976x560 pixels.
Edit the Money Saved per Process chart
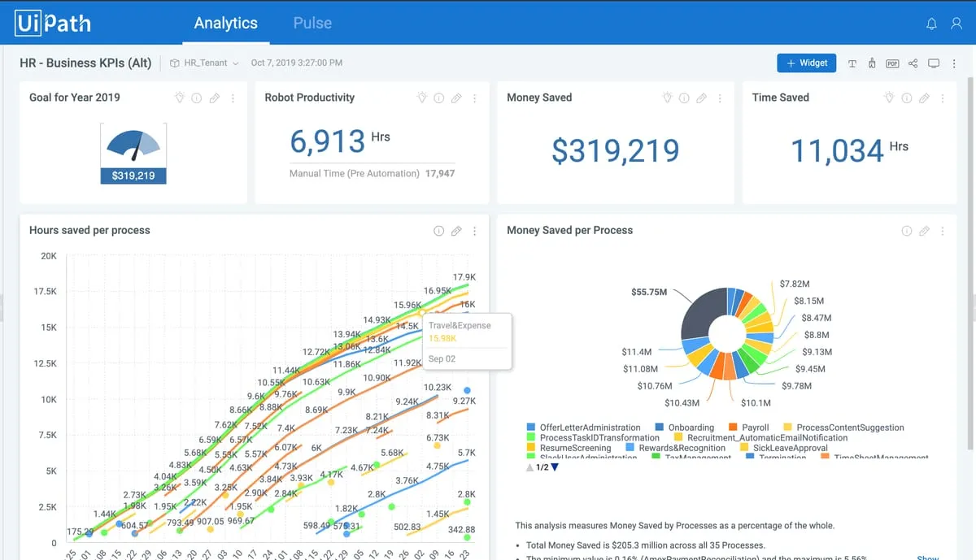point(924,231)
